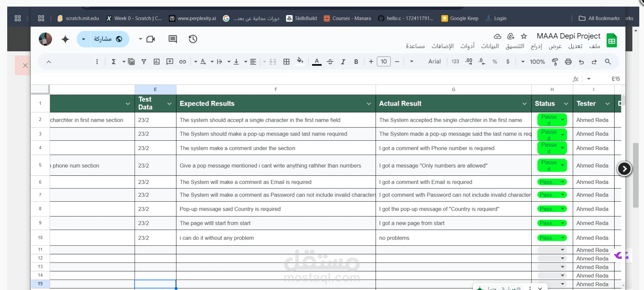Click the font size input field
This screenshot has width=644, height=290.
click(x=384, y=62)
